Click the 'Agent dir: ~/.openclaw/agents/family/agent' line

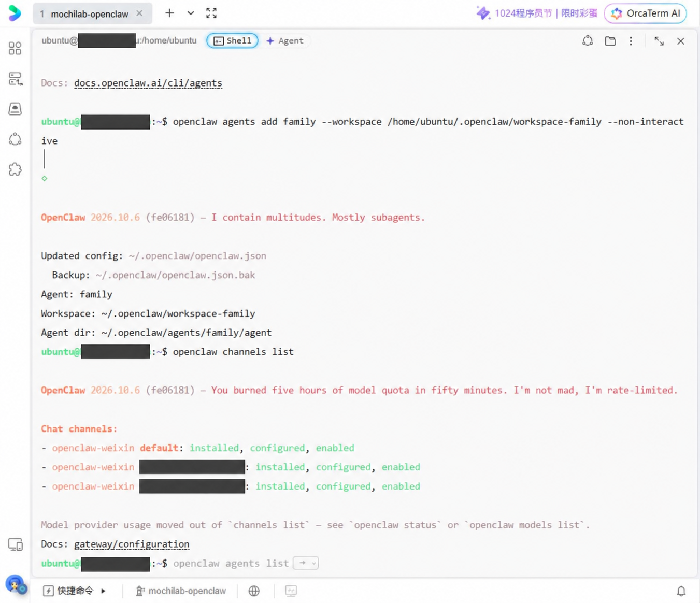point(156,333)
